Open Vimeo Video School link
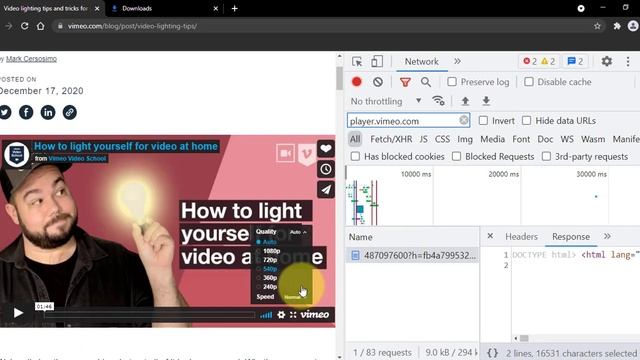This screenshot has height=360, width=640. 77,158
